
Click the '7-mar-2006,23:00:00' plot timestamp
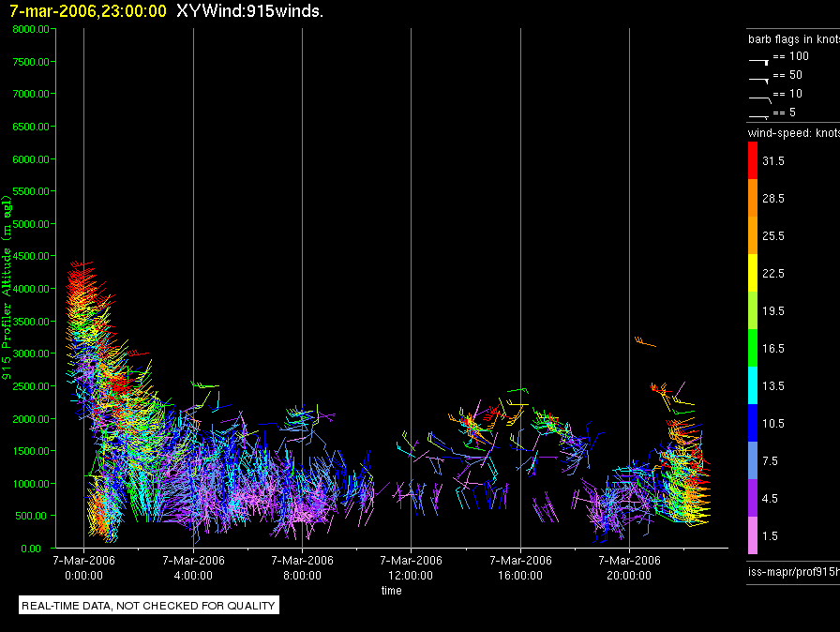[88, 11]
